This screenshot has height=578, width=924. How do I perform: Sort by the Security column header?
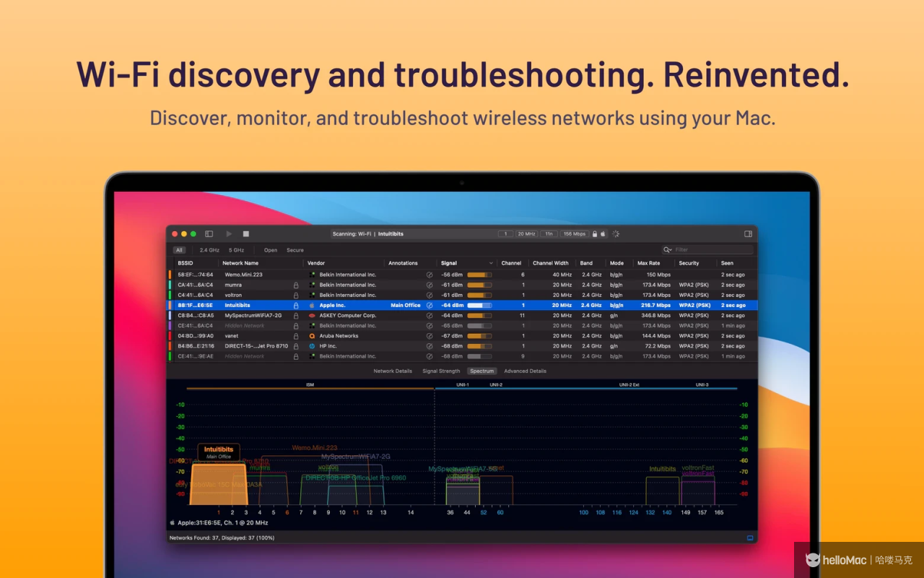[689, 263]
